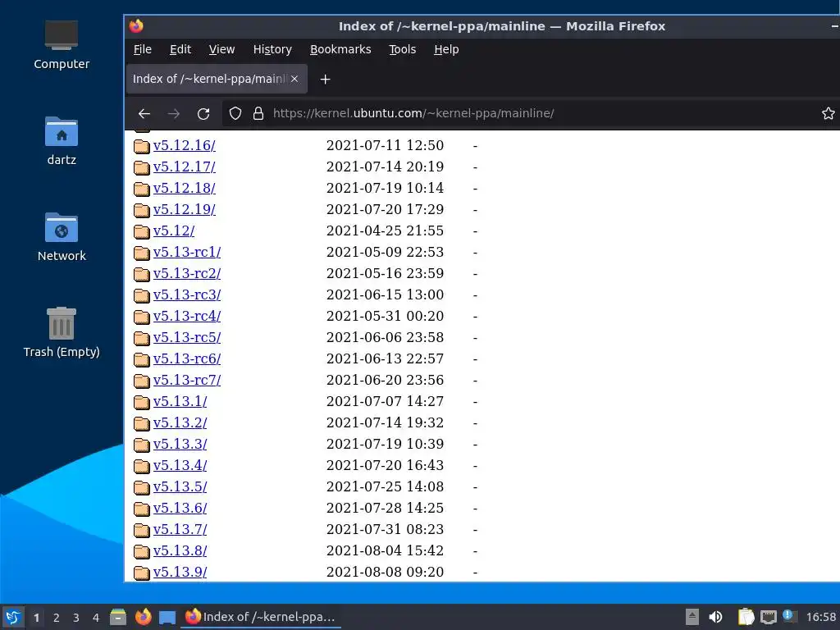Switch to virtual desktop 4
This screenshot has height=630, width=840.
(x=96, y=618)
